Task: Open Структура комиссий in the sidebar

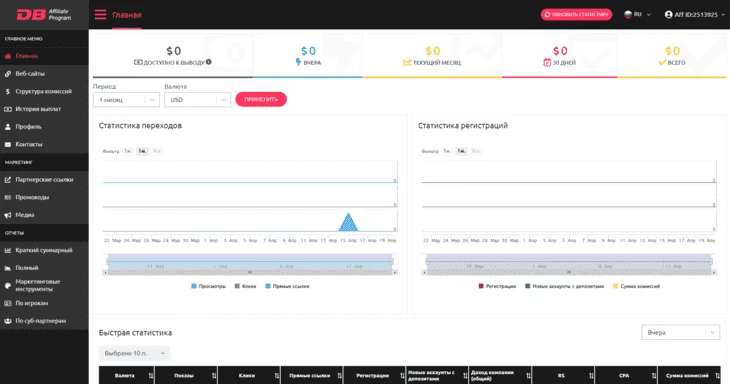Action: [x=44, y=91]
